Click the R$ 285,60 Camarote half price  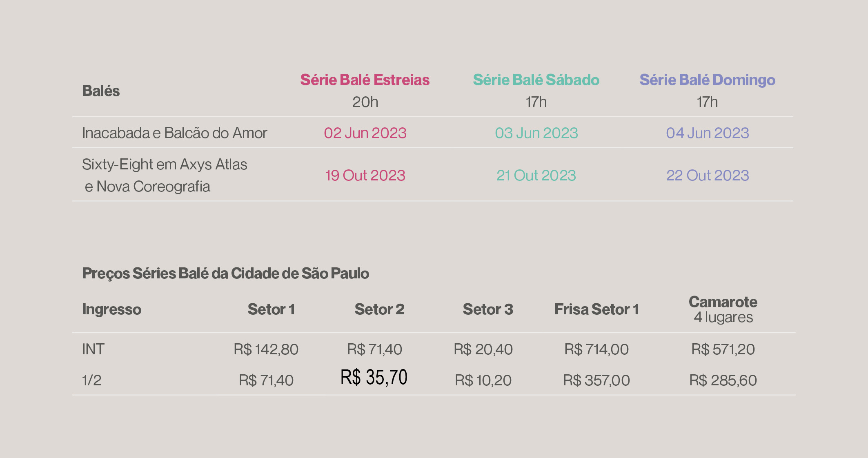723,380
